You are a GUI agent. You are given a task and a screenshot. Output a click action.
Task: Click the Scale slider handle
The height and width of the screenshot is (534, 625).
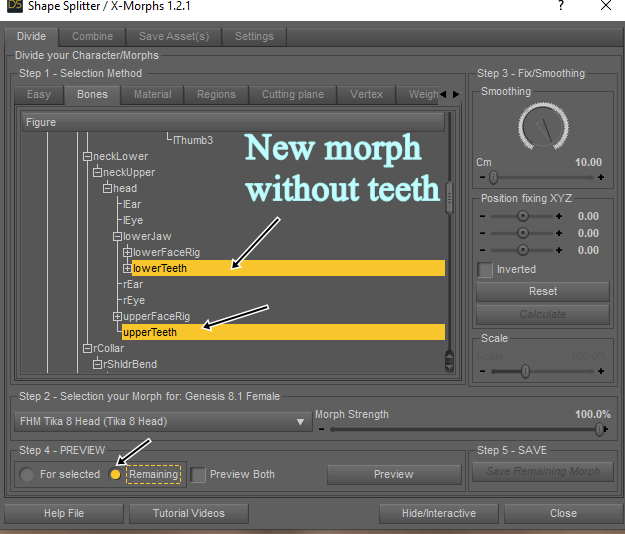tap(525, 371)
